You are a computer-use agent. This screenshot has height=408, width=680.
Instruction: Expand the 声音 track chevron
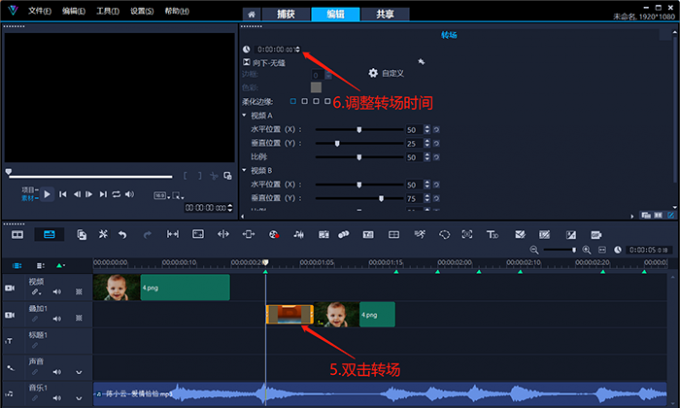[77, 369]
